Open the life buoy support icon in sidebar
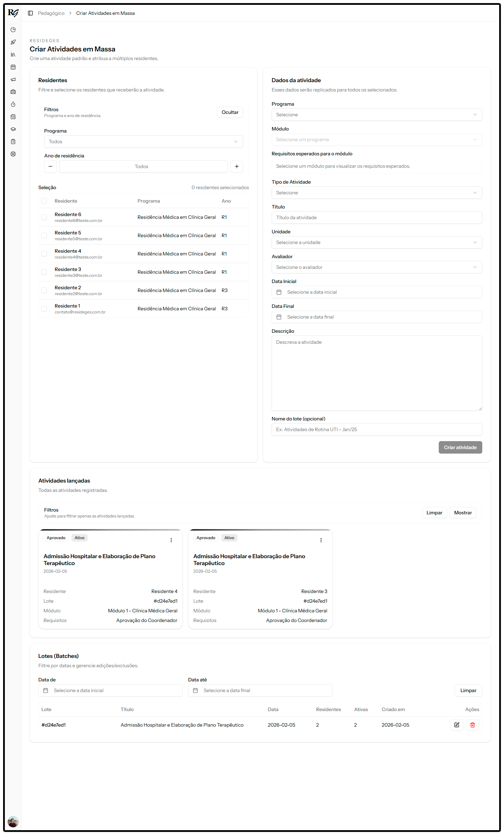The height and width of the screenshot is (835, 504). 13,154
